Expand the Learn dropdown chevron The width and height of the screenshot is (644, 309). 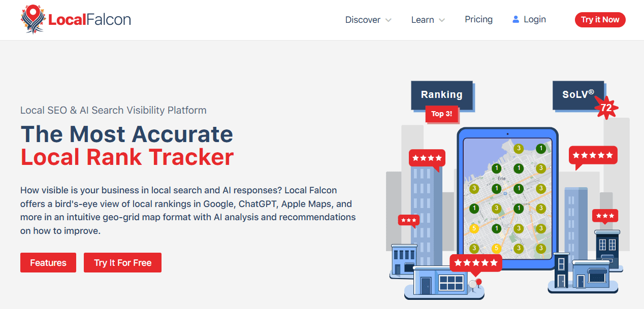[442, 20]
